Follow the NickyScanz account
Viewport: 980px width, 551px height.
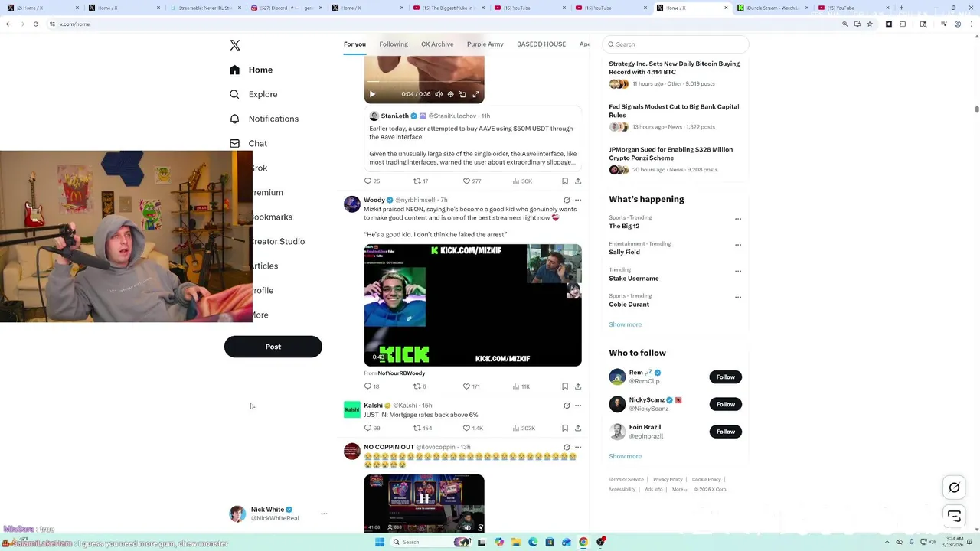pyautogui.click(x=726, y=404)
